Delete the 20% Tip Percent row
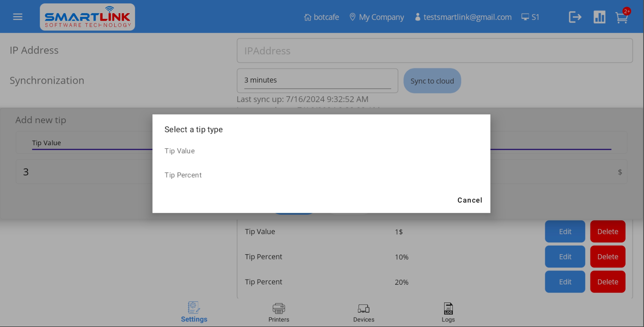 607,282
